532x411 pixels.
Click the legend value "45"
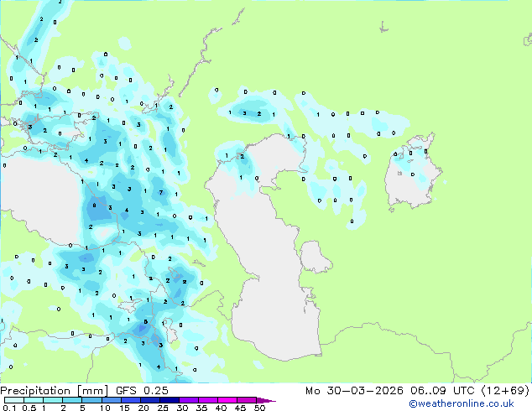[241, 408]
